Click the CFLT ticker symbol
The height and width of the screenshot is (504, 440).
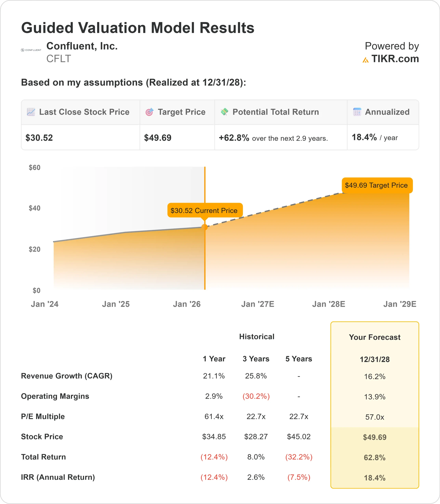tap(59, 59)
